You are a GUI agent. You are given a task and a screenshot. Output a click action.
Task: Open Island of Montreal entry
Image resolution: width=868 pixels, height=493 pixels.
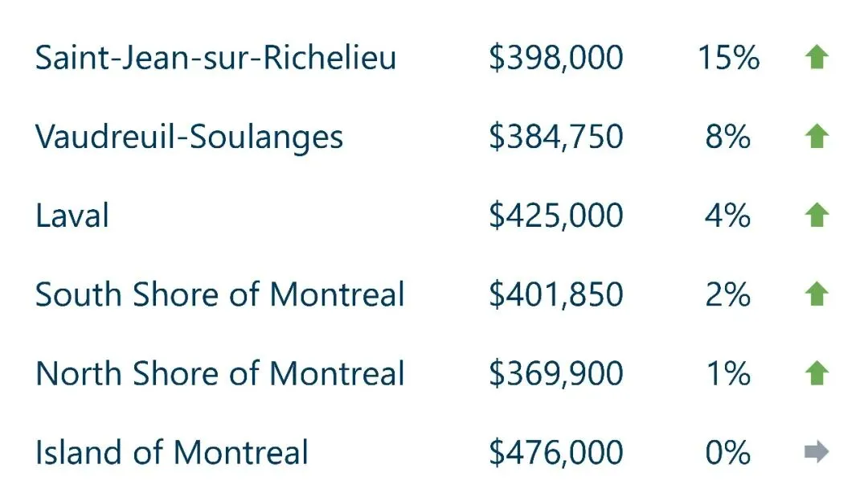tap(171, 452)
